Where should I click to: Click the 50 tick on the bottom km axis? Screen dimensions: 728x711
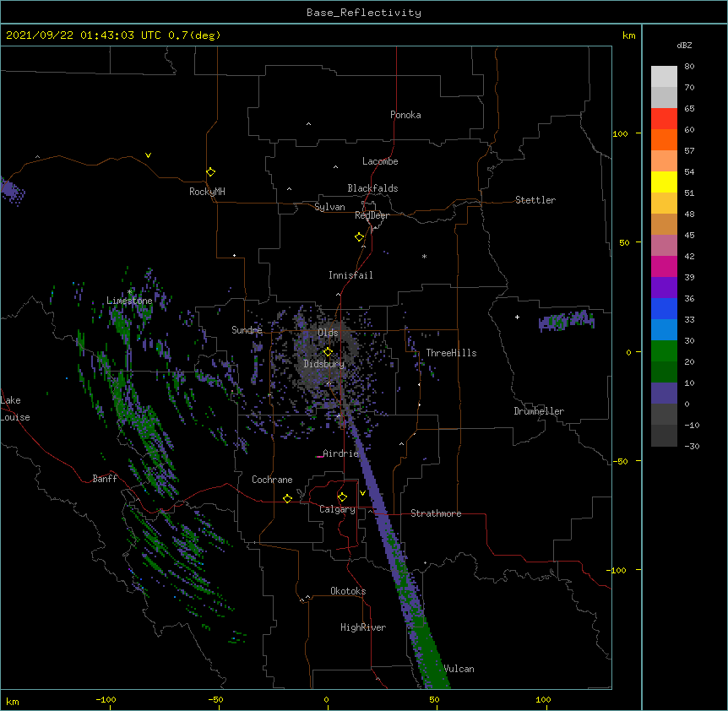434,699
